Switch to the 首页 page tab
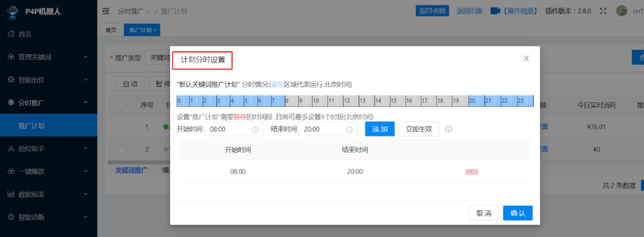 (x=111, y=30)
